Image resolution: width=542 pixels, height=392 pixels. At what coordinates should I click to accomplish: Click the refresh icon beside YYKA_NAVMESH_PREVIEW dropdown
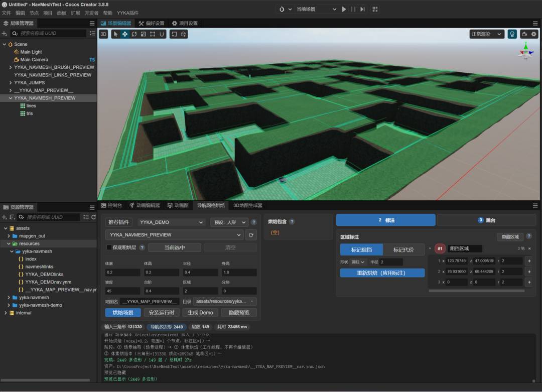coord(251,235)
